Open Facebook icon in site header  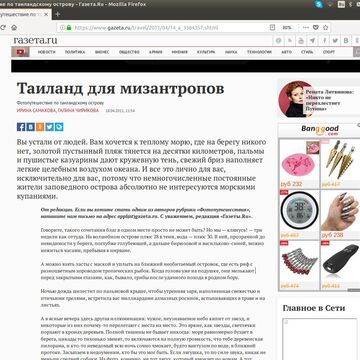tap(324, 41)
